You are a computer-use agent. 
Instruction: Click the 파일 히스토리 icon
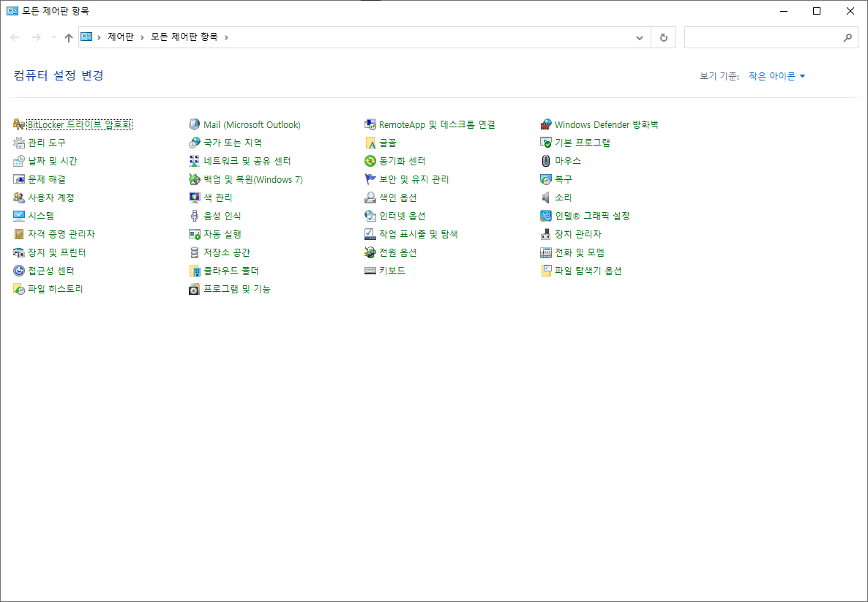point(19,289)
